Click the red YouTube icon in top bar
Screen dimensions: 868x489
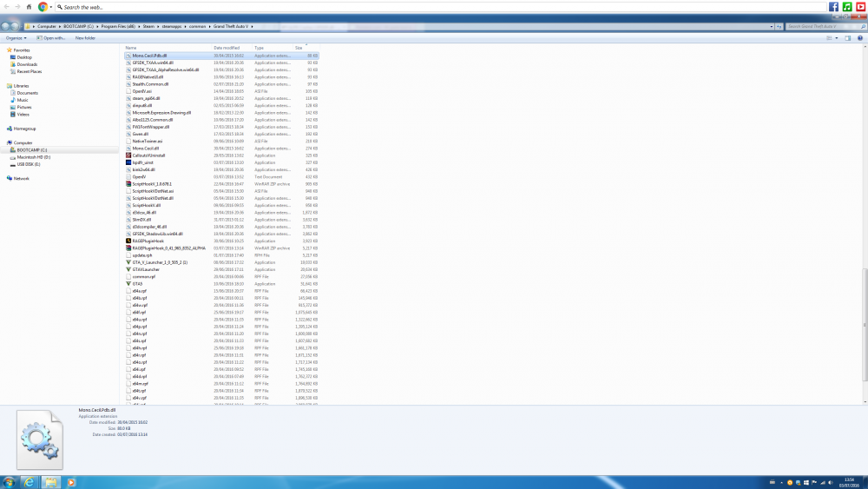[861, 7]
